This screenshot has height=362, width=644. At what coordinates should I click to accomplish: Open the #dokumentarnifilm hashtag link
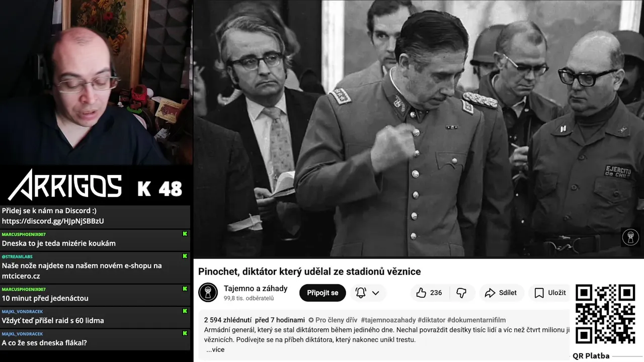476,320
